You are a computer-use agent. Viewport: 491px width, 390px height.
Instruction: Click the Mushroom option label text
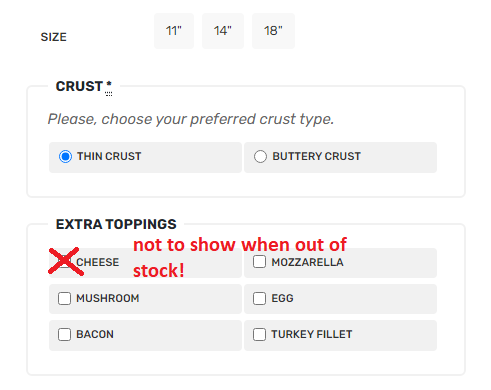108,298
